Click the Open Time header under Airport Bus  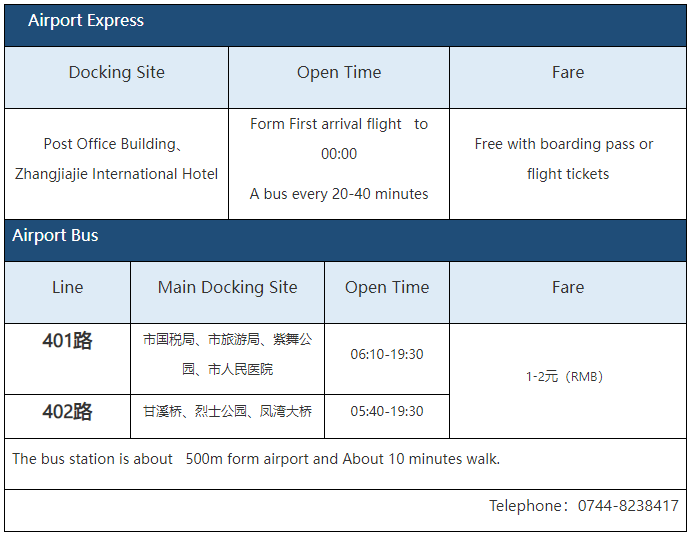[387, 288]
